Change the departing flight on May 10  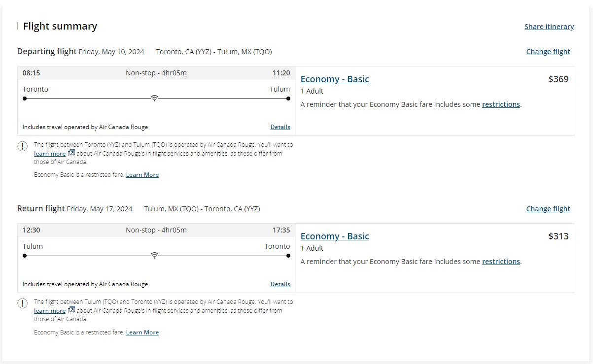548,52
